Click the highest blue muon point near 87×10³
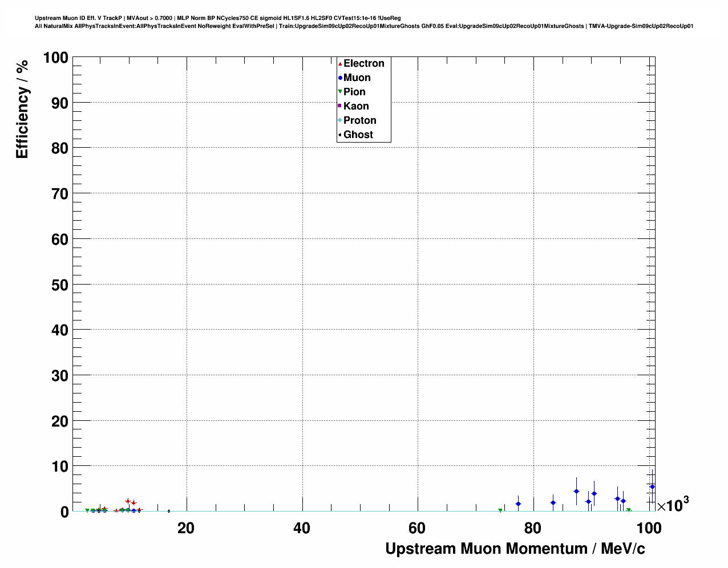 click(x=576, y=491)
